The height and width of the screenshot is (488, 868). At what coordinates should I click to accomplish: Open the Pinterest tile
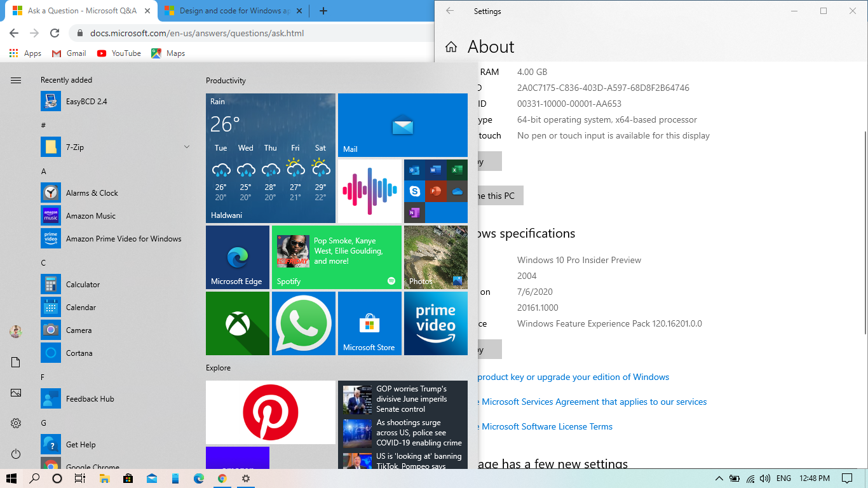tap(271, 412)
